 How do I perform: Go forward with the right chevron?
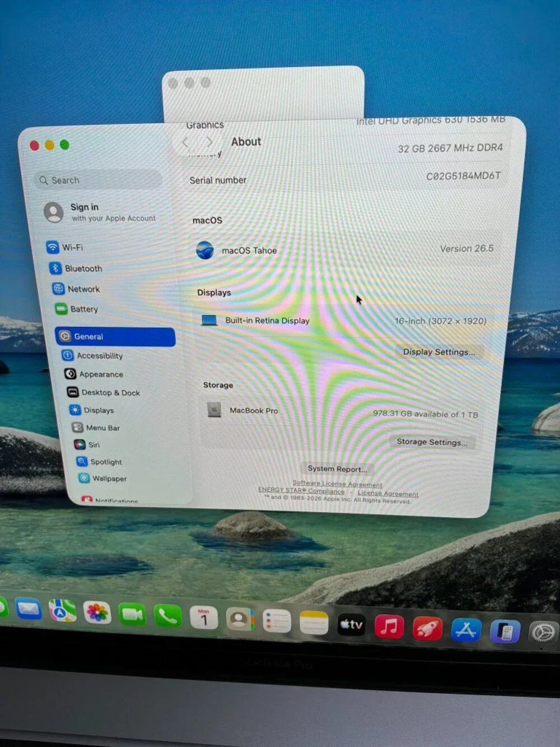pyautogui.click(x=209, y=142)
